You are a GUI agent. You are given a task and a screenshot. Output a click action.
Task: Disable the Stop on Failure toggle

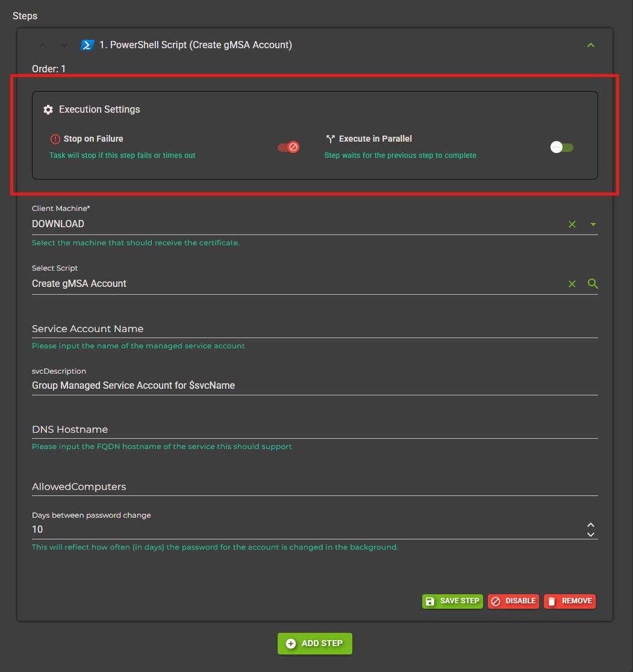pos(288,146)
